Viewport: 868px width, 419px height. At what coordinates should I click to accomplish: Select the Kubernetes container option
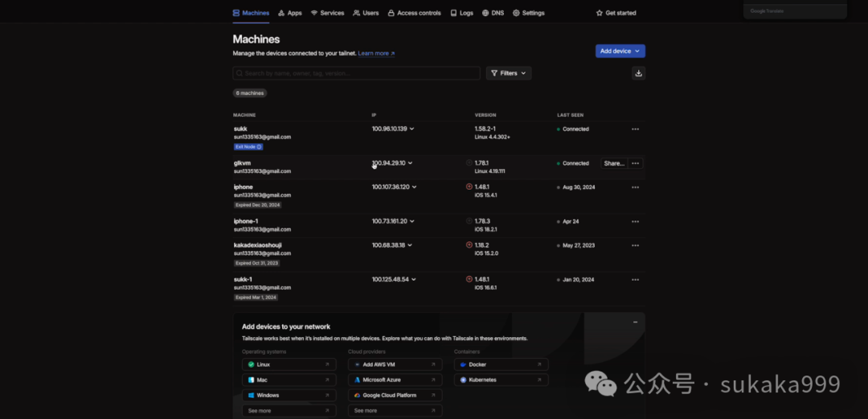click(x=501, y=380)
